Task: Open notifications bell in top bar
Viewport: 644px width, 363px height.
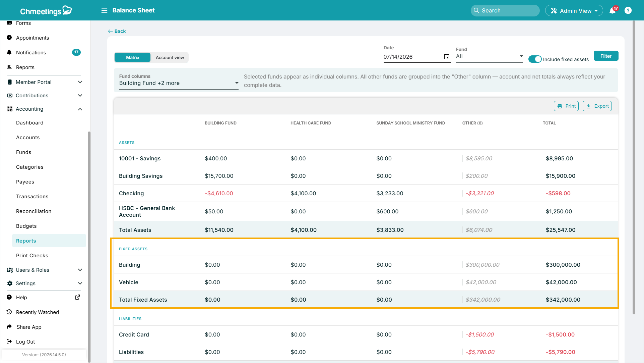Action: (x=613, y=10)
